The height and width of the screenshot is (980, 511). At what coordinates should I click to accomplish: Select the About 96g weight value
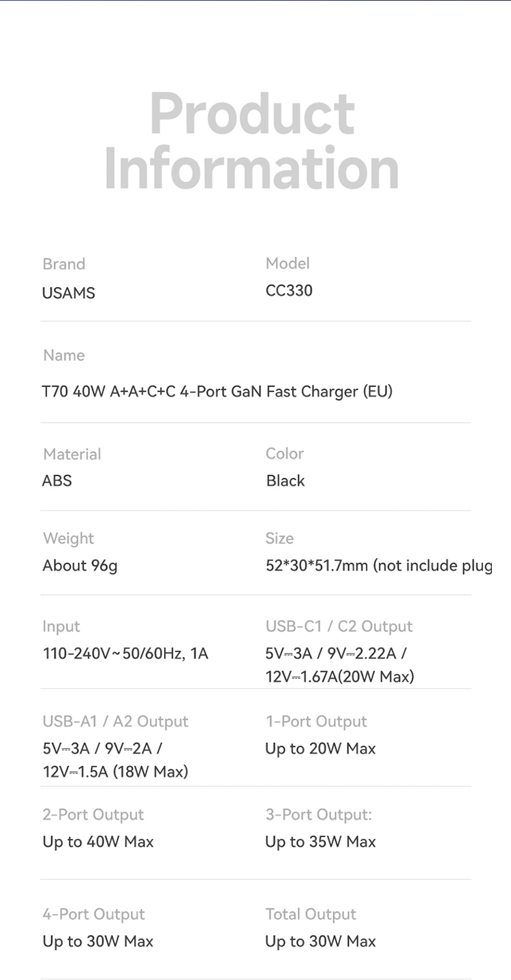click(80, 566)
